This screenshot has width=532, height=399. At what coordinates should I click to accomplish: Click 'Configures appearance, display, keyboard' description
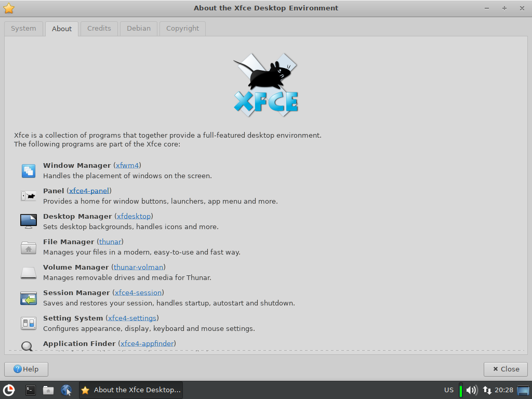pyautogui.click(x=149, y=329)
